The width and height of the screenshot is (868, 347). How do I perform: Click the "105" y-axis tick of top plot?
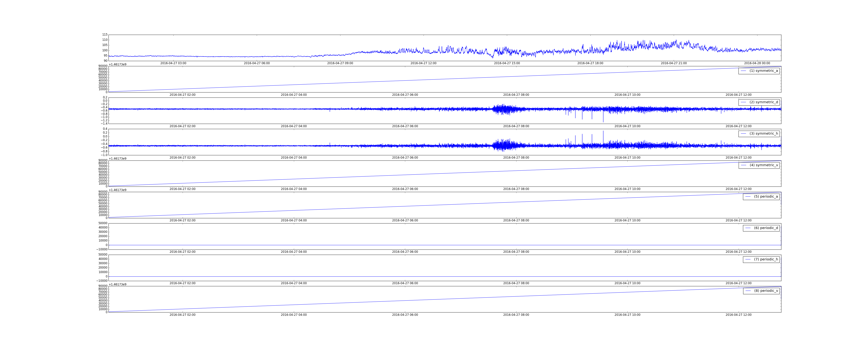point(105,45)
